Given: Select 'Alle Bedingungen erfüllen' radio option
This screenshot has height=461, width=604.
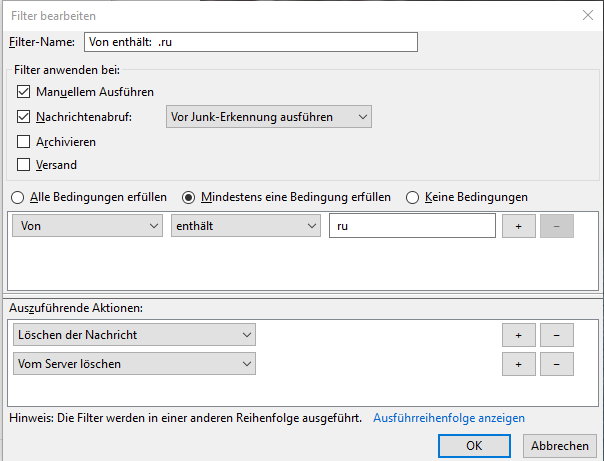Looking at the screenshot, I should (x=17, y=197).
